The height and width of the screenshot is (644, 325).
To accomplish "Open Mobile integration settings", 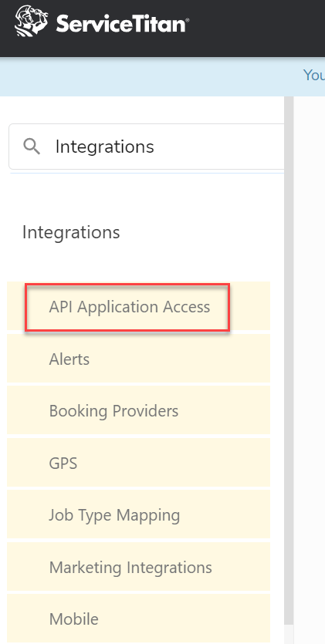I will pyautogui.click(x=138, y=618).
